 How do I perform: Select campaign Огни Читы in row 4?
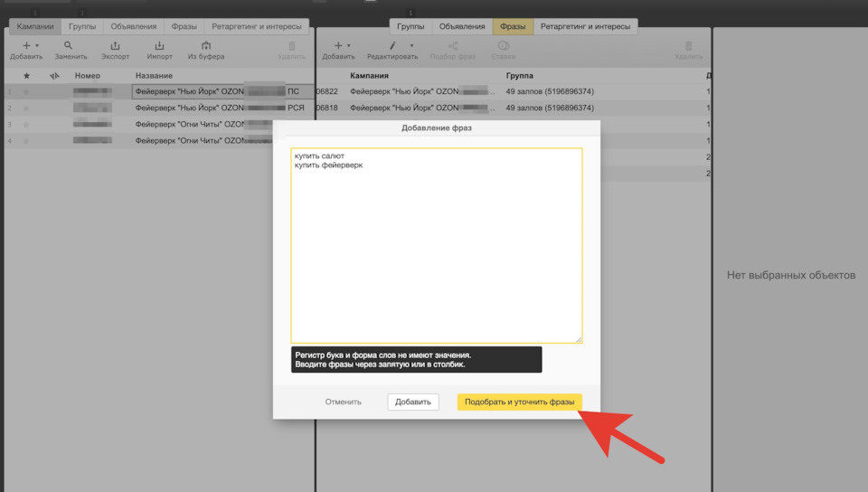click(x=138, y=140)
